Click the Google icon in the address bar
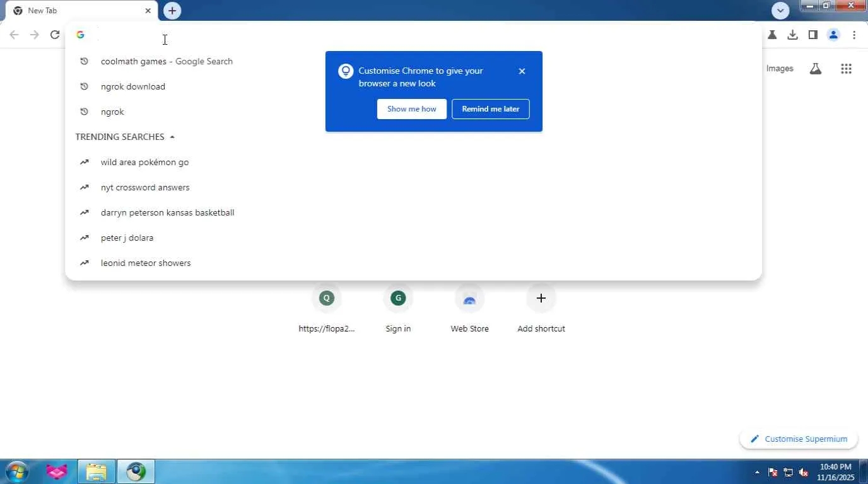Image resolution: width=868 pixels, height=484 pixels. (x=80, y=35)
